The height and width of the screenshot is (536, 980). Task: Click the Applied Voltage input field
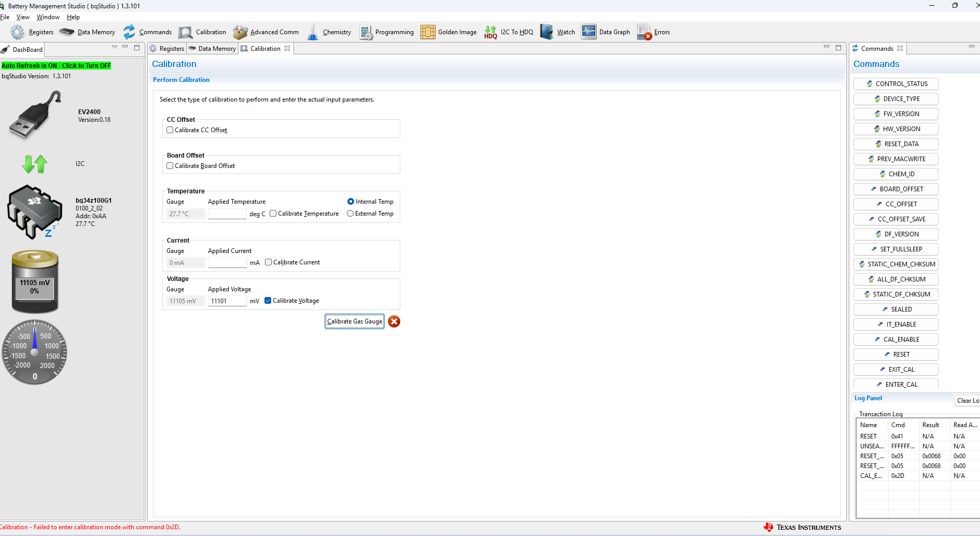(x=227, y=301)
